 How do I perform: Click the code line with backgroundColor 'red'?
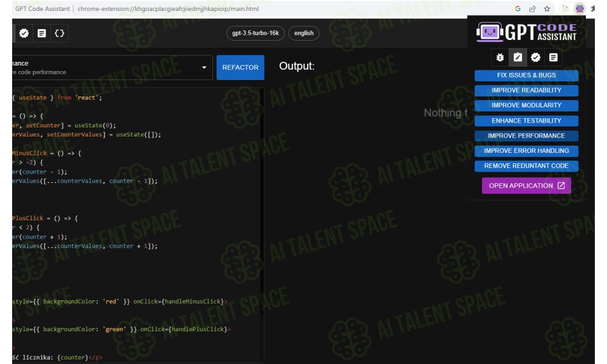tap(120, 302)
